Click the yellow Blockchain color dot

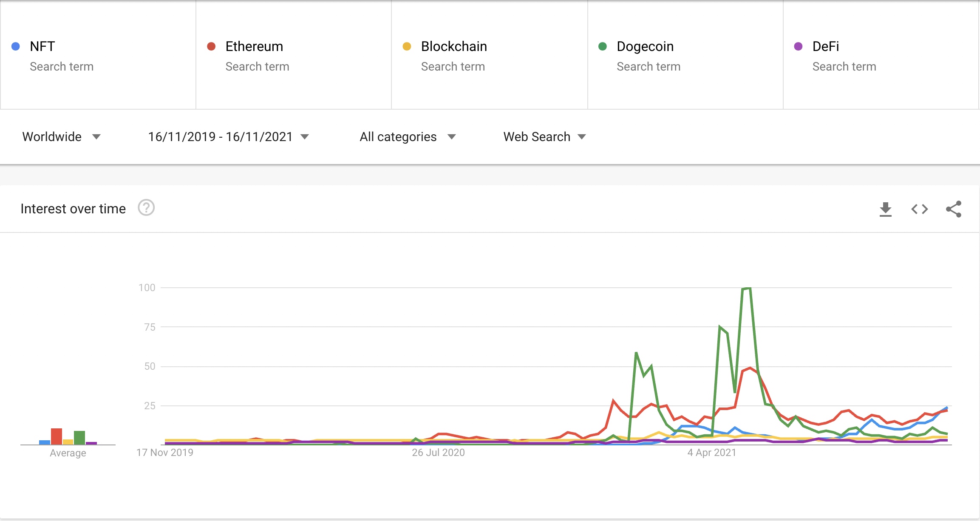[407, 46]
